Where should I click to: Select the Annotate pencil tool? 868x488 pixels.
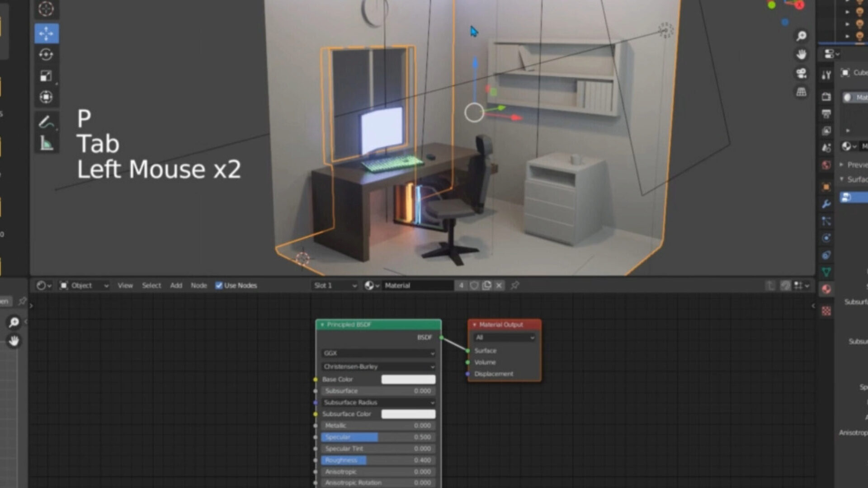pyautogui.click(x=46, y=122)
